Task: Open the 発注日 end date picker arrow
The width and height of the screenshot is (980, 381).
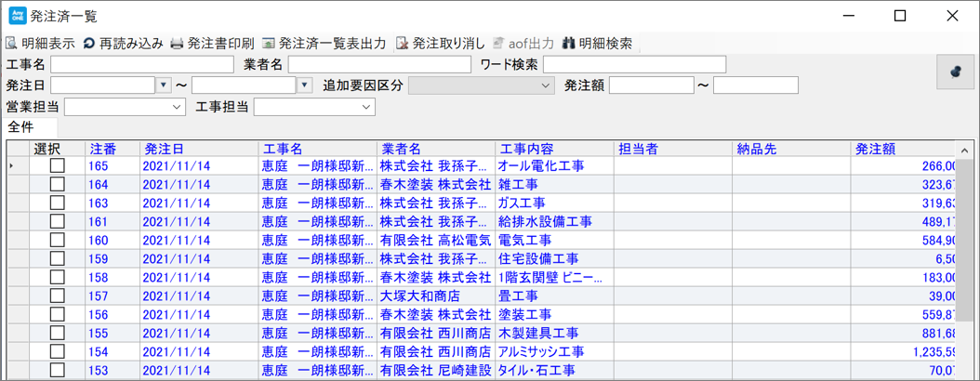Action: point(304,85)
